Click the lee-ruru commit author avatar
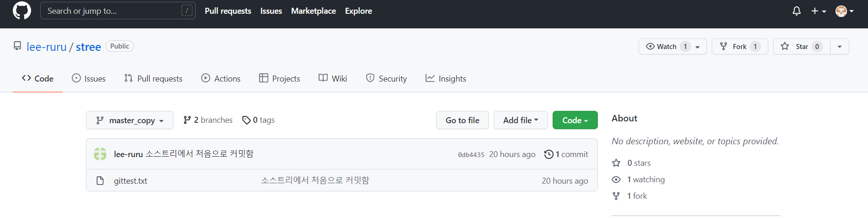 point(100,154)
